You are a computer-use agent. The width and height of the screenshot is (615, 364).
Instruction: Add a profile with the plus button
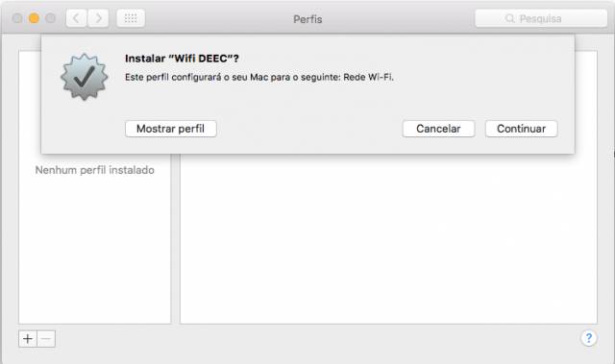[28, 338]
